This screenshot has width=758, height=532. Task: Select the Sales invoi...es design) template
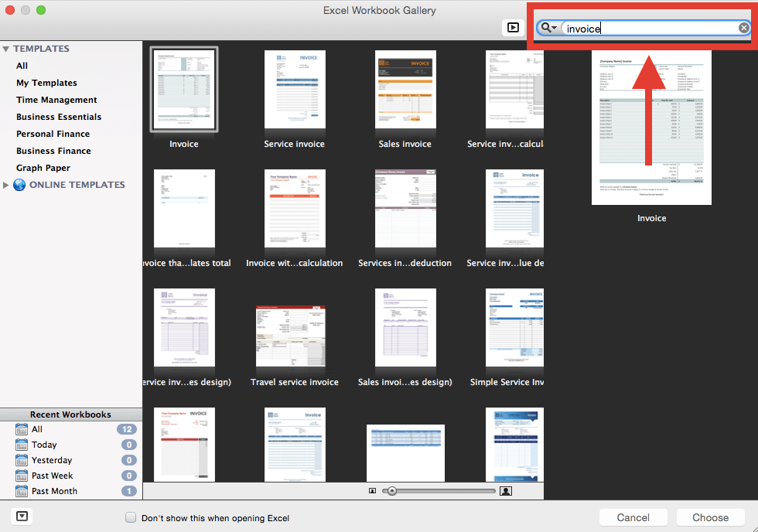(x=405, y=328)
